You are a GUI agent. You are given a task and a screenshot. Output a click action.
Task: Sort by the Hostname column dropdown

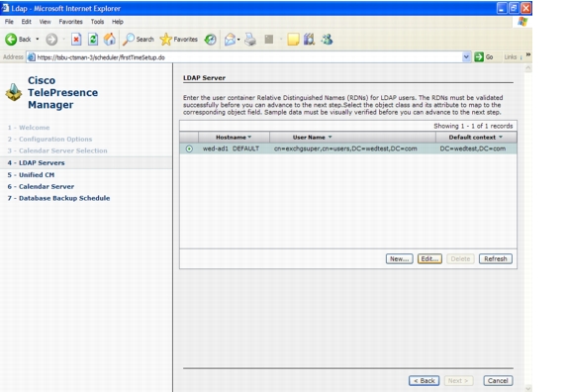point(249,137)
